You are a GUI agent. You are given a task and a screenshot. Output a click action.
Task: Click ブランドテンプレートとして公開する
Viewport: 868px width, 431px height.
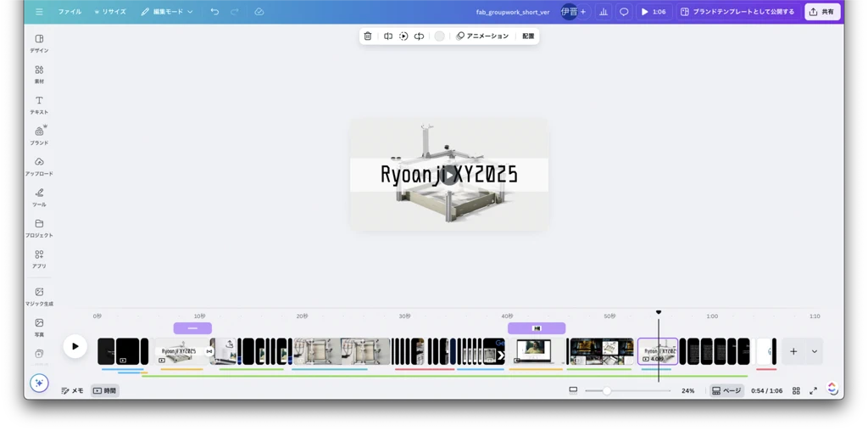point(738,12)
